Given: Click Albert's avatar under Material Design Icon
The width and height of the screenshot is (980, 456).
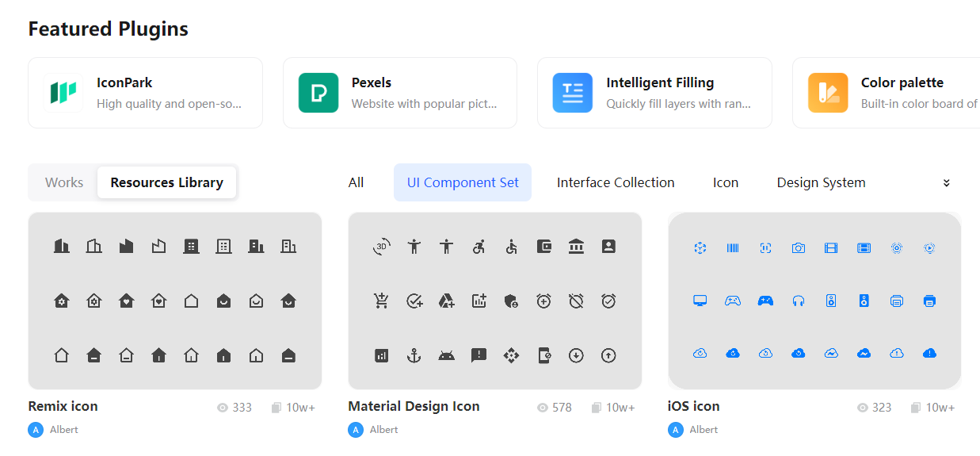Looking at the screenshot, I should 356,430.
